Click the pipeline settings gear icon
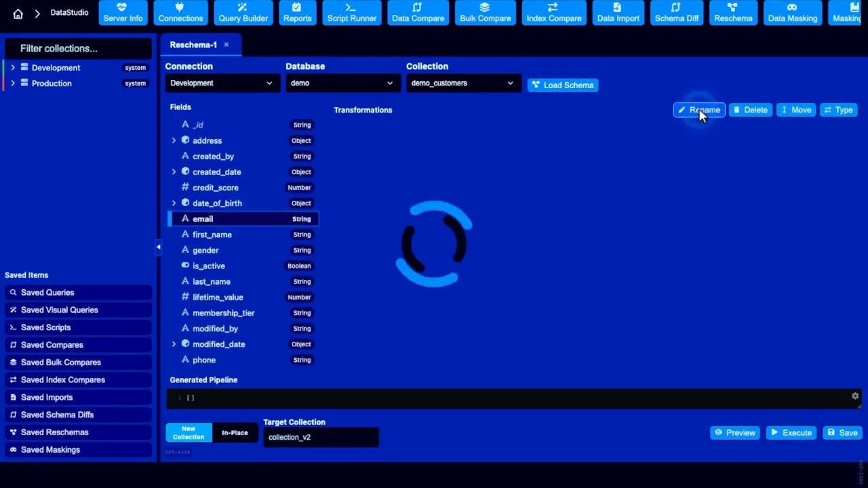The height and width of the screenshot is (488, 868). click(x=855, y=396)
